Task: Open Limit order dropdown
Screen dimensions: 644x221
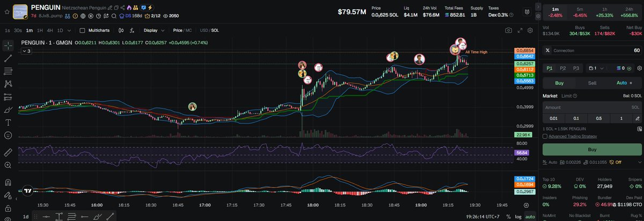Action: coord(569,96)
